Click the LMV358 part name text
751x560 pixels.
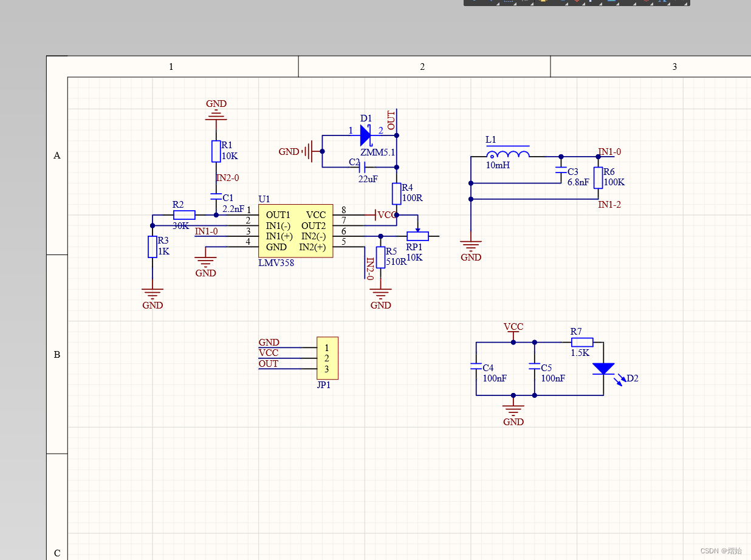pyautogui.click(x=276, y=263)
